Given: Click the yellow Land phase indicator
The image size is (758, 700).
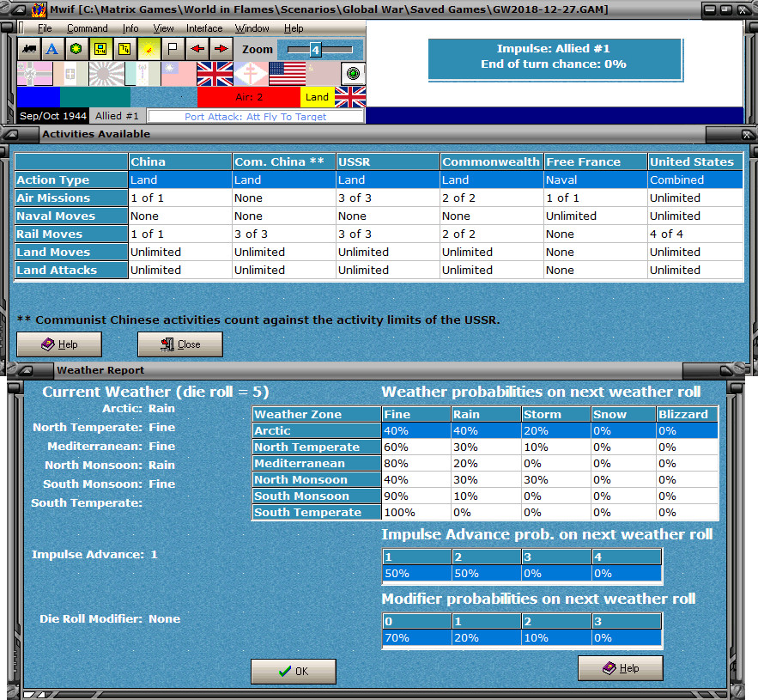Looking at the screenshot, I should [x=317, y=97].
